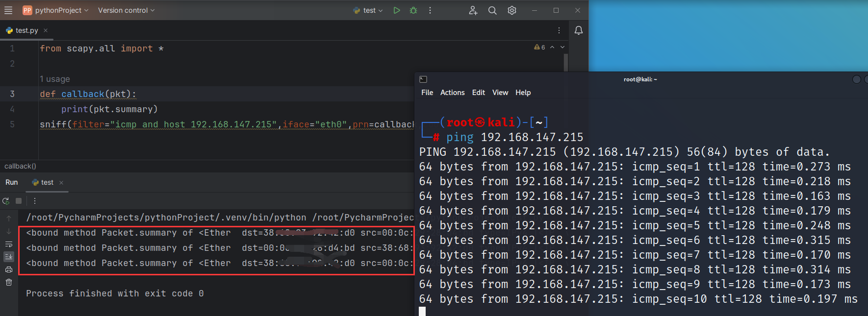This screenshot has width=868, height=316.
Task: Click the PP project badge icon
Action: 27,10
